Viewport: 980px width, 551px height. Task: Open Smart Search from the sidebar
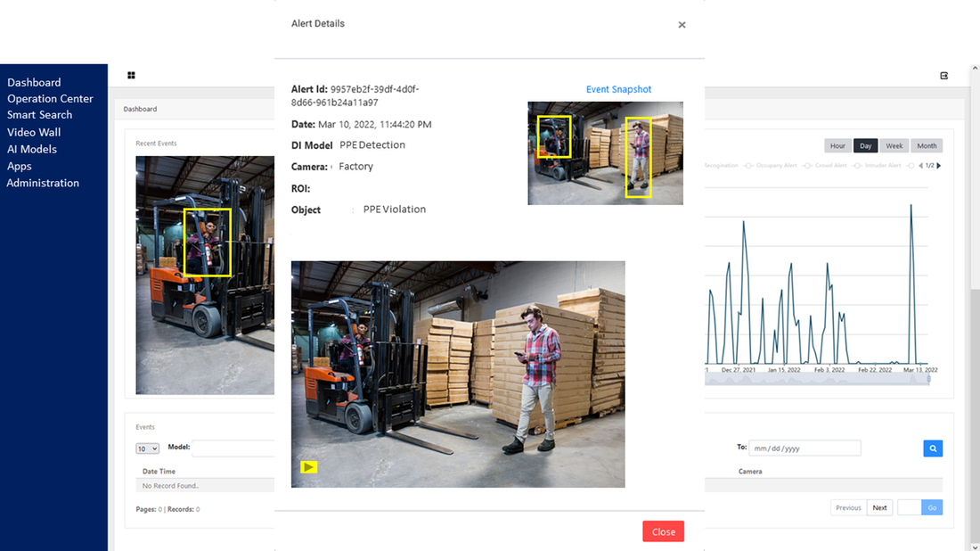pos(39,115)
